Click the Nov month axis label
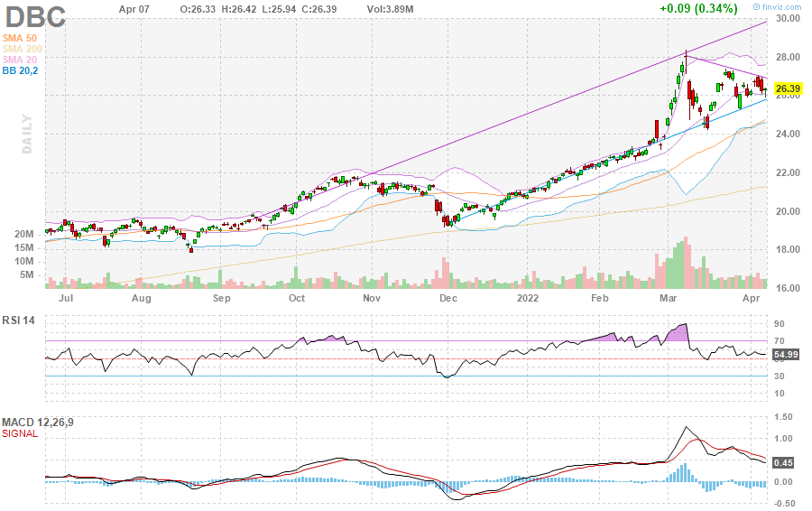The image size is (812, 511). point(372,298)
